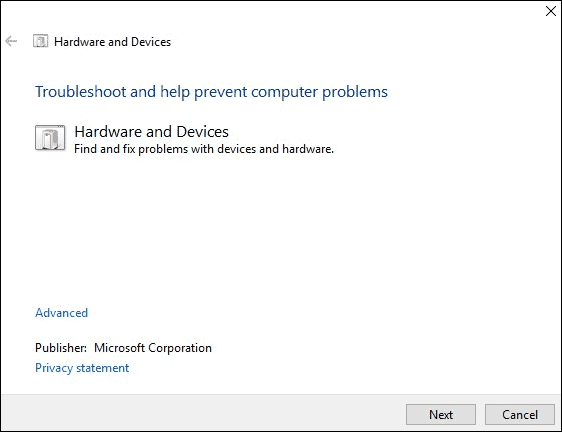
Task: Close the troubleshooter with the X button
Action: (551, 11)
